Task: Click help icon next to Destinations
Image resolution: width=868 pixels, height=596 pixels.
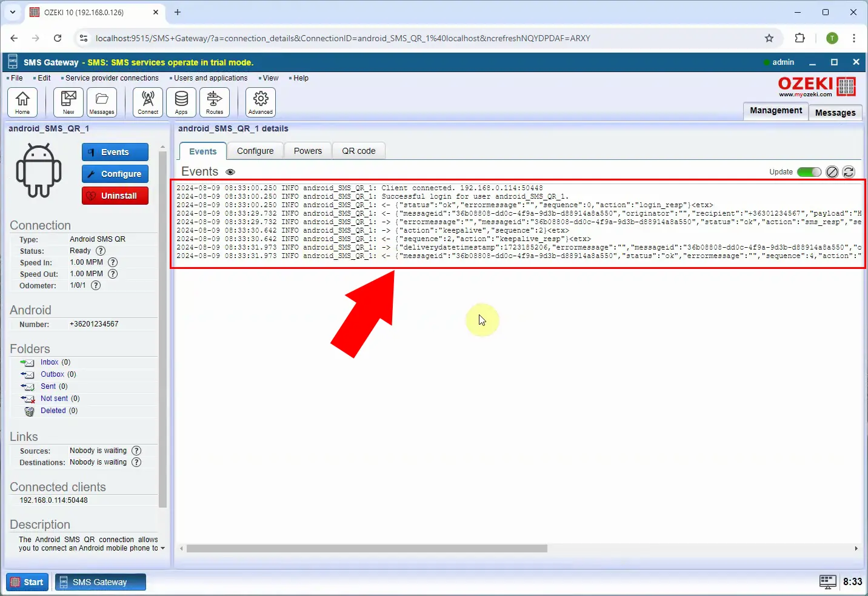Action: [x=136, y=462]
